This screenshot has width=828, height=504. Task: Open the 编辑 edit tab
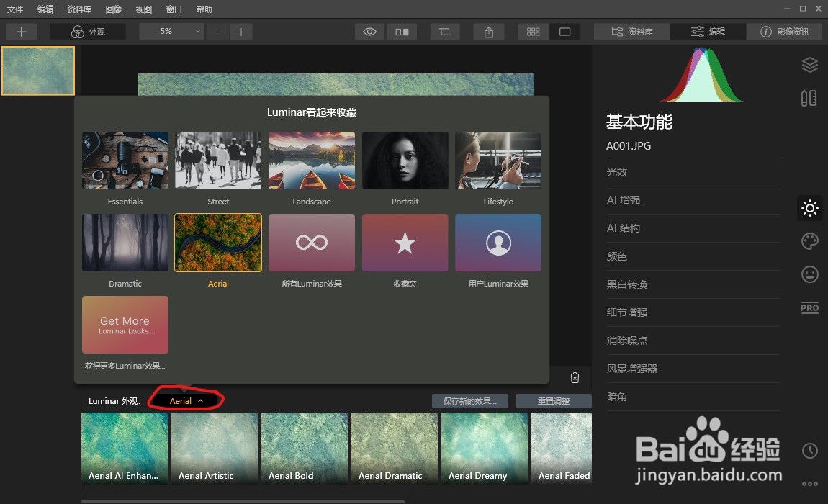708,32
